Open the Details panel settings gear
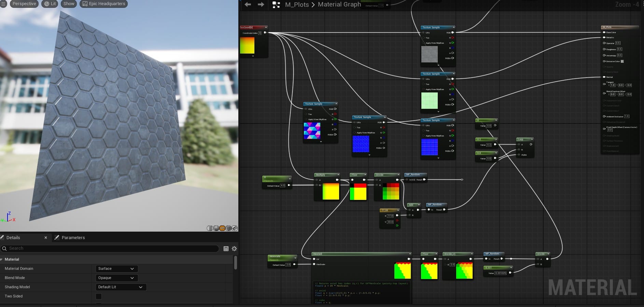 [234, 249]
